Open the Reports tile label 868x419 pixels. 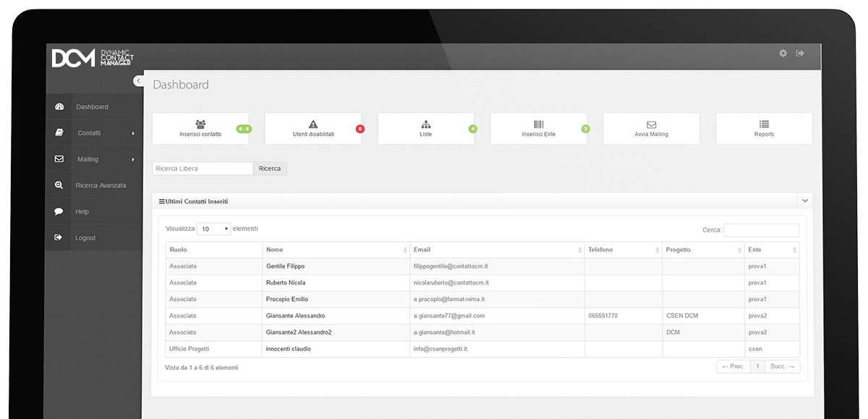click(764, 135)
